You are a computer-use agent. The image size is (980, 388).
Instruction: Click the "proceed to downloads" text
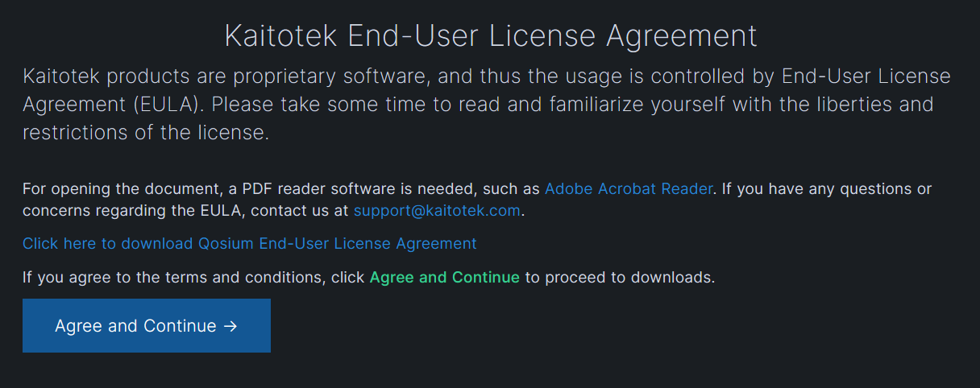click(x=629, y=278)
